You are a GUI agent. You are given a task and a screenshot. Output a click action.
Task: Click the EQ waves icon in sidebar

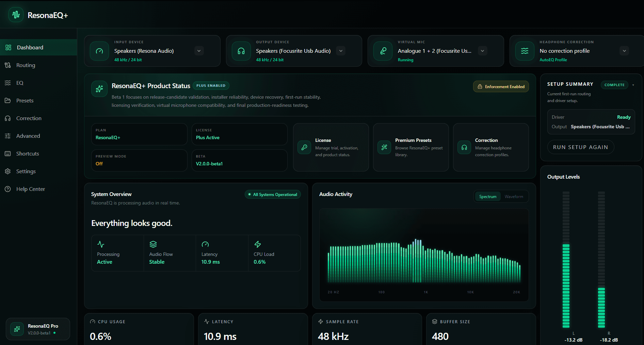point(8,83)
